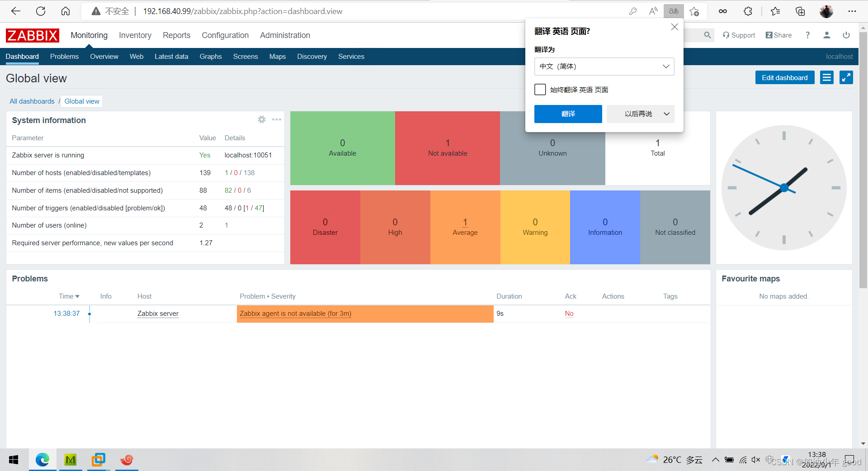Open the Support link
The width and height of the screenshot is (868, 471).
click(x=739, y=35)
